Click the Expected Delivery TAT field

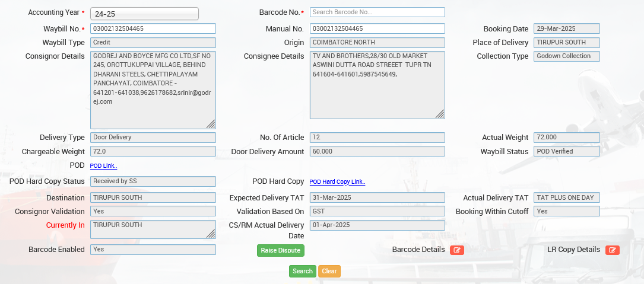coord(377,197)
